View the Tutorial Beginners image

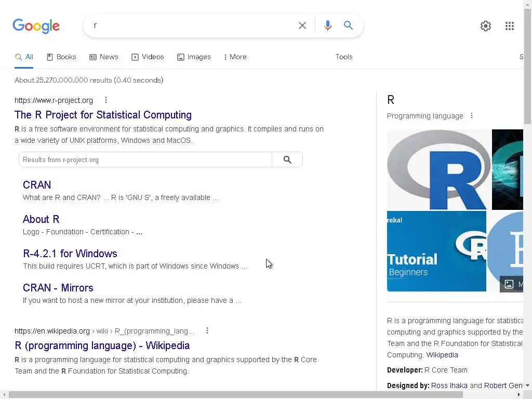[x=436, y=251]
